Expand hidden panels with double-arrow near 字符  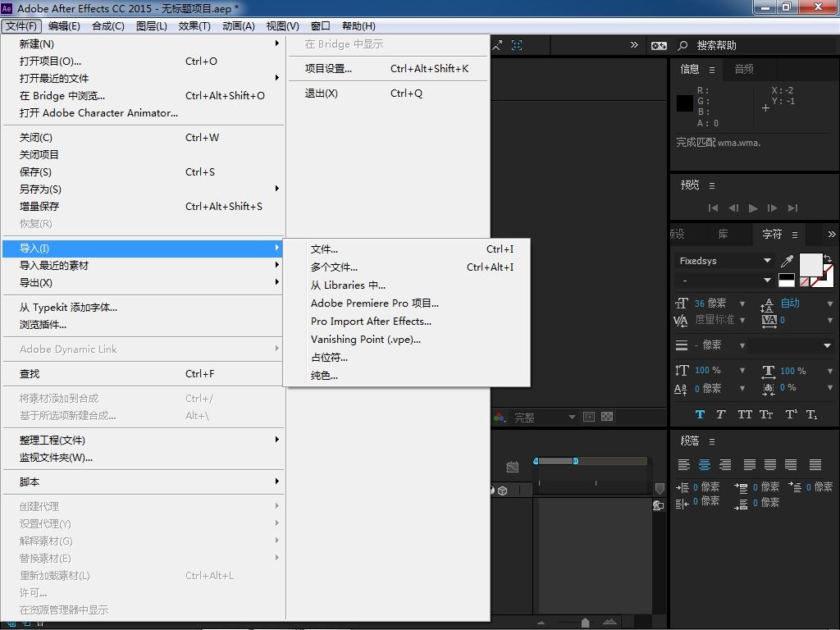(x=832, y=234)
